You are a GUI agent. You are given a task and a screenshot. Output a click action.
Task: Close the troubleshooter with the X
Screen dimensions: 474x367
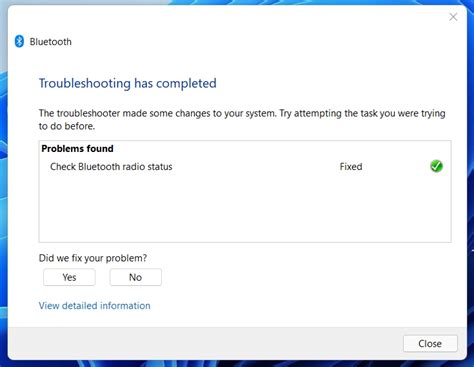point(453,17)
